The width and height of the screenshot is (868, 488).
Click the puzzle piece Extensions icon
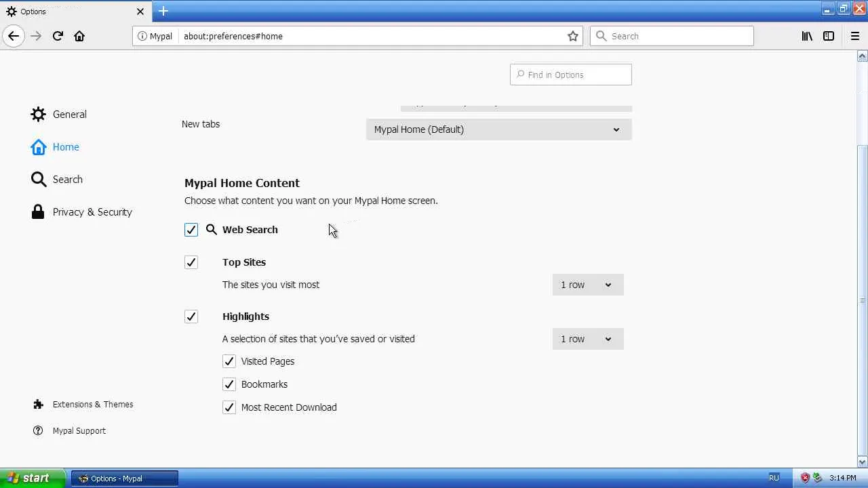coord(38,404)
